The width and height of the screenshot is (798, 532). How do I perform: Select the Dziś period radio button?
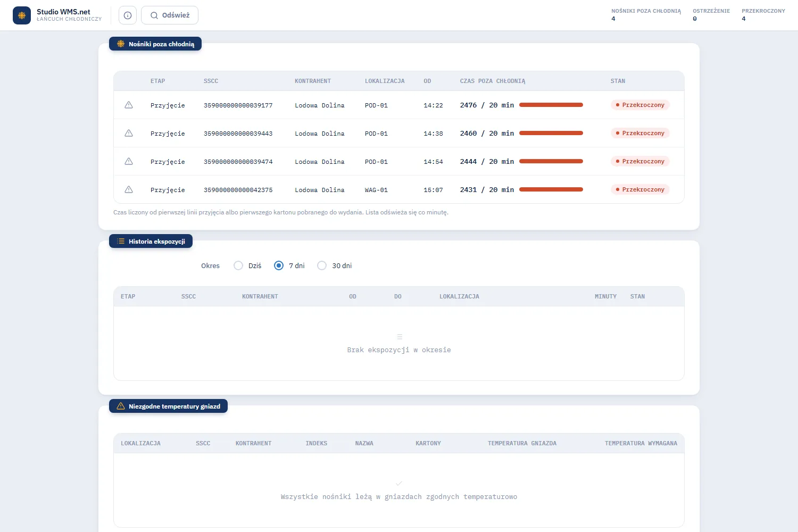(238, 265)
